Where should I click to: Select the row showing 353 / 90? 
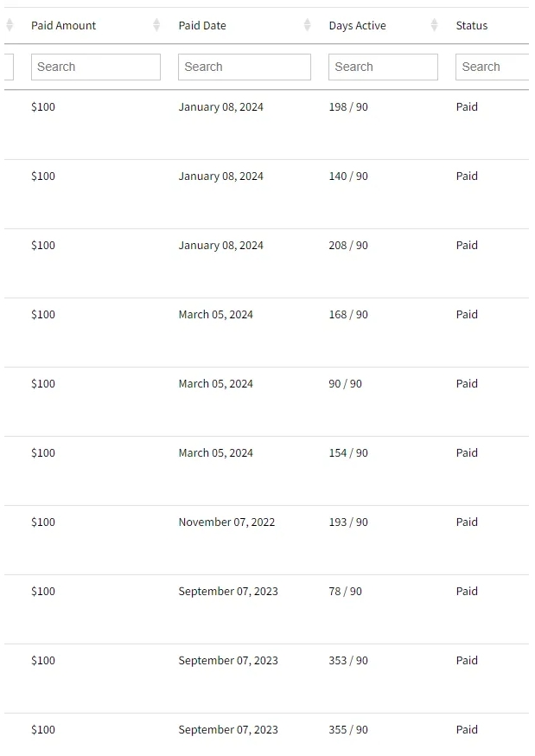coord(267,678)
